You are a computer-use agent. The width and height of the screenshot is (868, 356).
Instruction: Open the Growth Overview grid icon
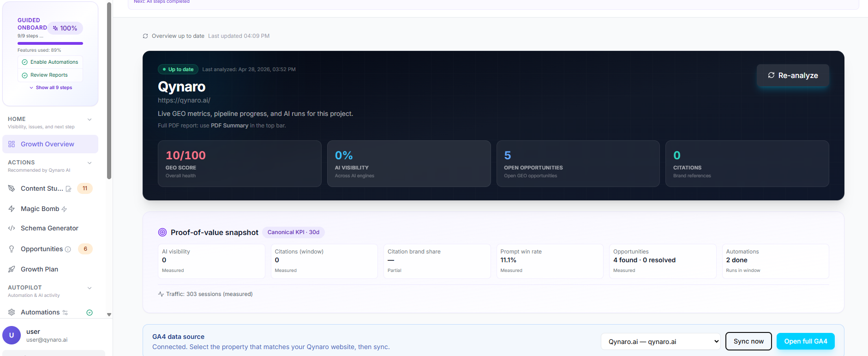point(12,144)
